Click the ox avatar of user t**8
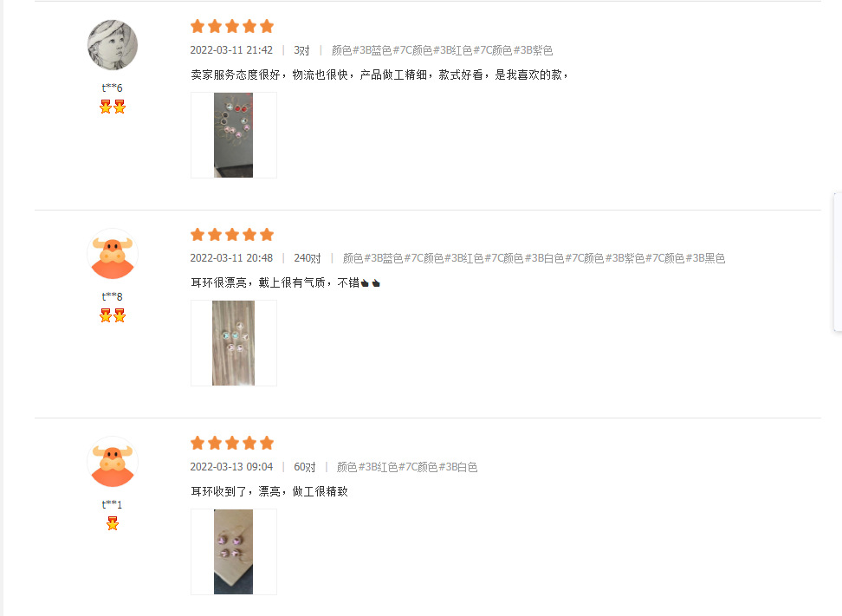Viewport: 842px width, 616px height. point(113,254)
